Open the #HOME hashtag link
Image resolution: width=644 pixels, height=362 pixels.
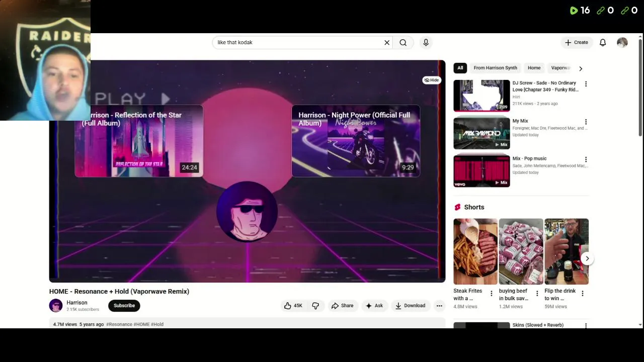pos(141,324)
